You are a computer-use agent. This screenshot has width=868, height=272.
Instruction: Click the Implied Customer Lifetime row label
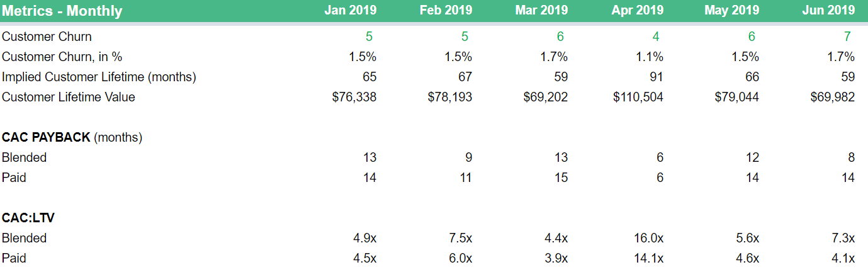(99, 77)
